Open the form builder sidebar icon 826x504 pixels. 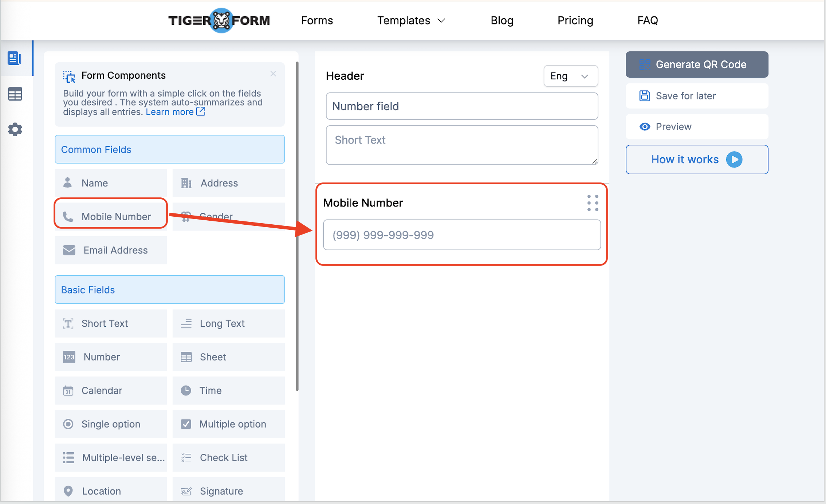(x=15, y=58)
